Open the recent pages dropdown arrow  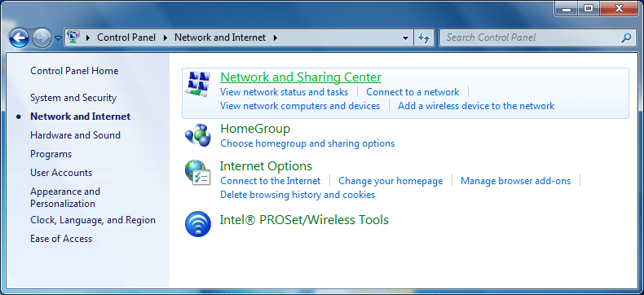[59, 38]
